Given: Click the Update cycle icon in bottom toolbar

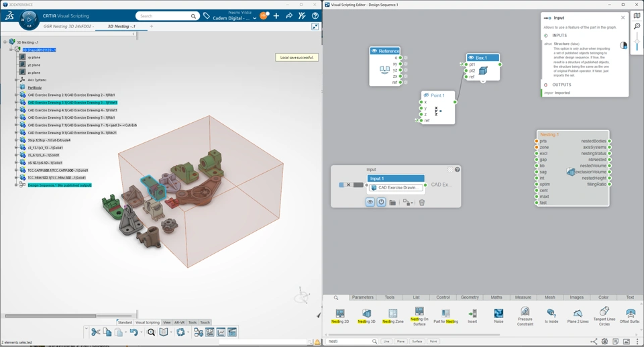Looking at the screenshot, I should coord(180,332).
